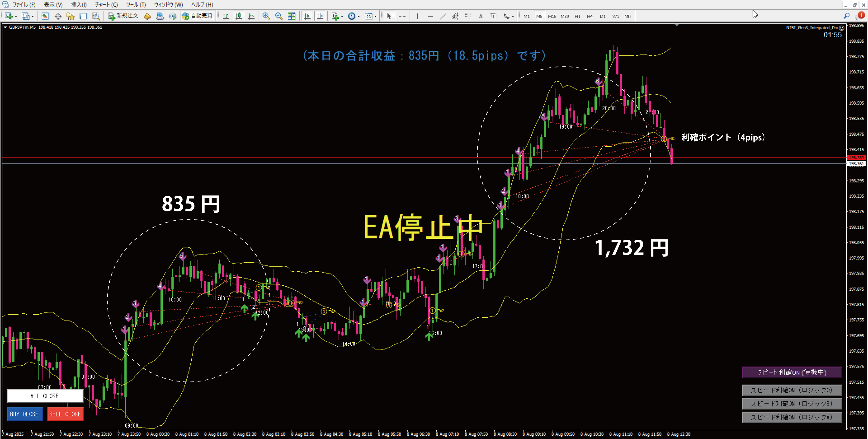Toggle スピード利確ON (ロジックA) button

click(x=791, y=417)
